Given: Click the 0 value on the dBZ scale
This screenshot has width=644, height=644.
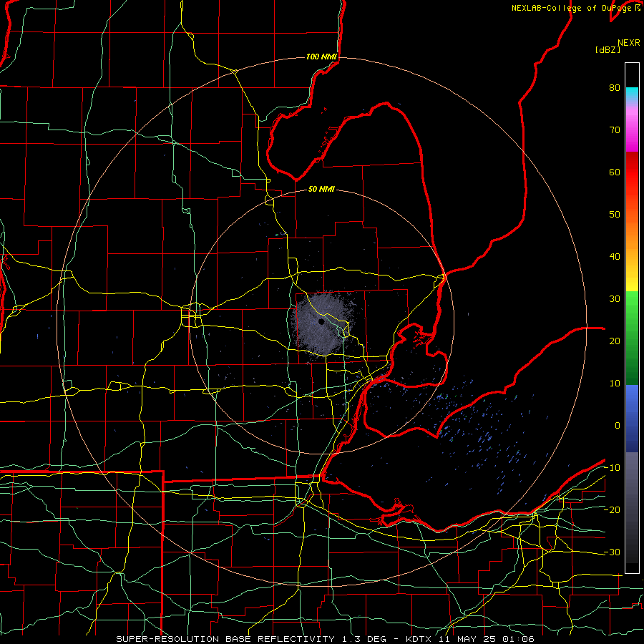Looking at the screenshot, I should coord(618,426).
